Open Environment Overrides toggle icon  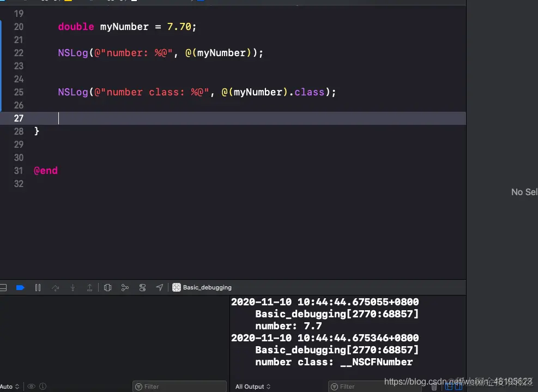[142, 288]
